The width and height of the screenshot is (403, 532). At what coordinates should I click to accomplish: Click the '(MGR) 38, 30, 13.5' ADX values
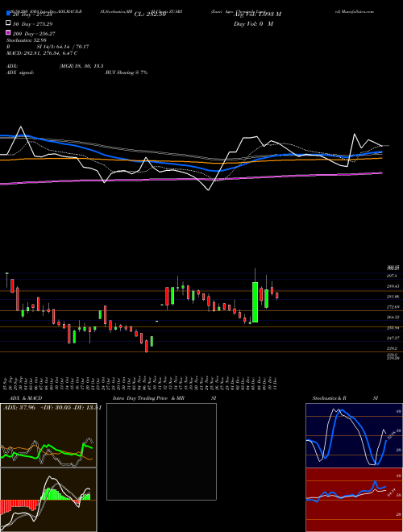point(81,66)
